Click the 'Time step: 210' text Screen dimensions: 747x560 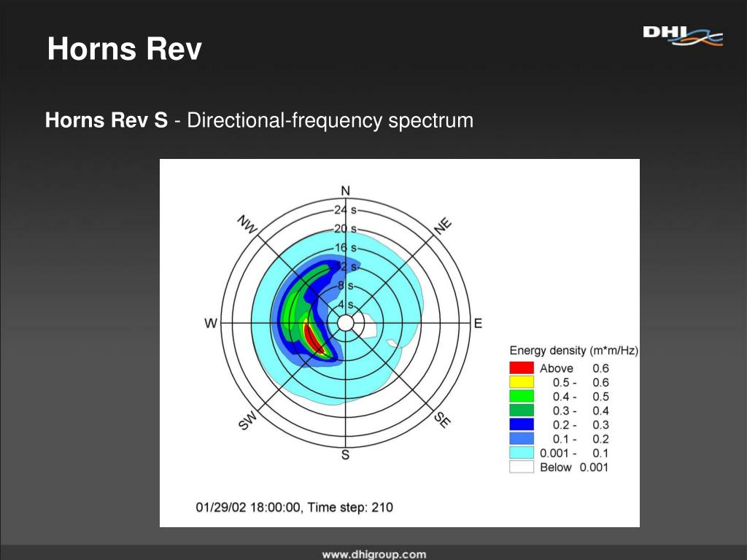350,507
